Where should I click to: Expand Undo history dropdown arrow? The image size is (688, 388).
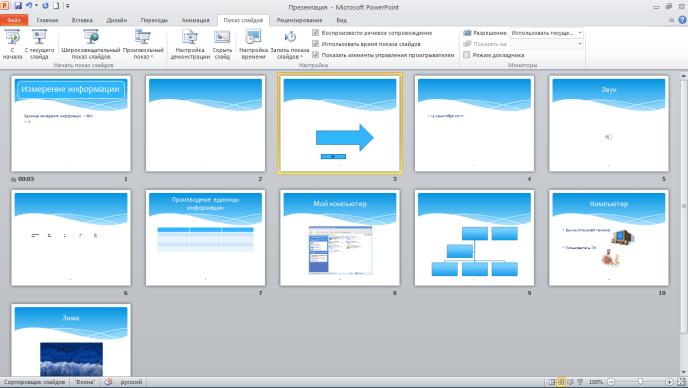(36, 6)
